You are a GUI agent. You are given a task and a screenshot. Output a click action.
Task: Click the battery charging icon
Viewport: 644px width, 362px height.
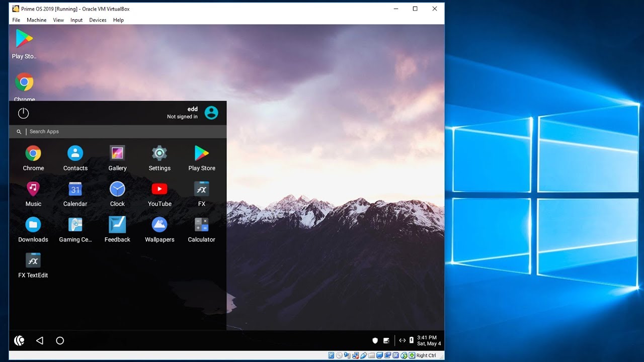(x=412, y=340)
